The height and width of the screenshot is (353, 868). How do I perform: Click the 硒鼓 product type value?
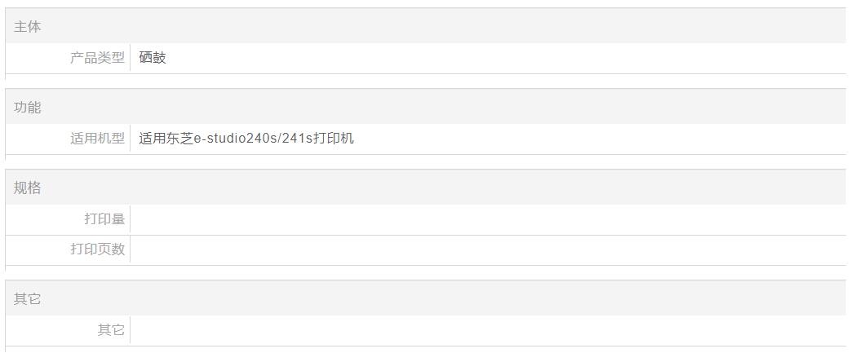pos(153,58)
